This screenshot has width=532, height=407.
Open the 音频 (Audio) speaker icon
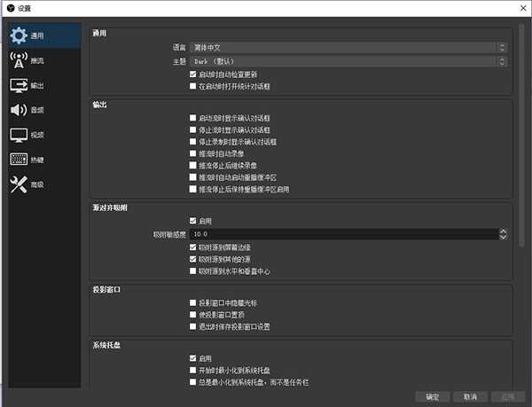click(19, 111)
